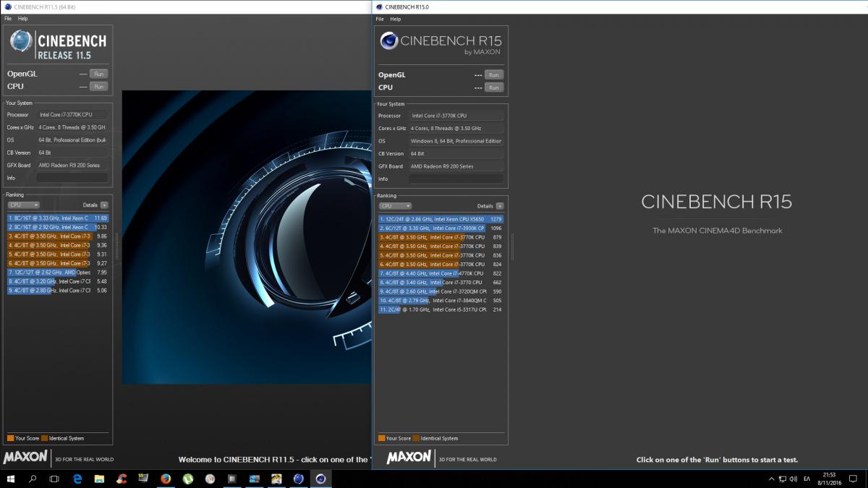The image size is (868, 488).
Task: Select R11.5 ranking row scoring 11.69
Action: (x=58, y=218)
